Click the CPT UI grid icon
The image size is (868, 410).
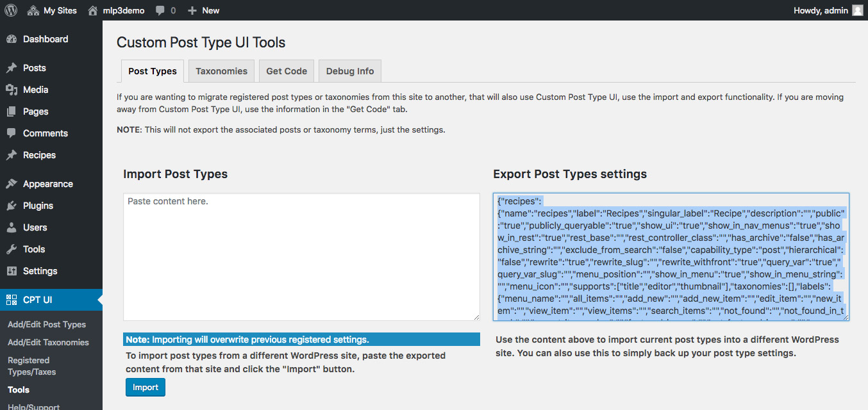[12, 300]
